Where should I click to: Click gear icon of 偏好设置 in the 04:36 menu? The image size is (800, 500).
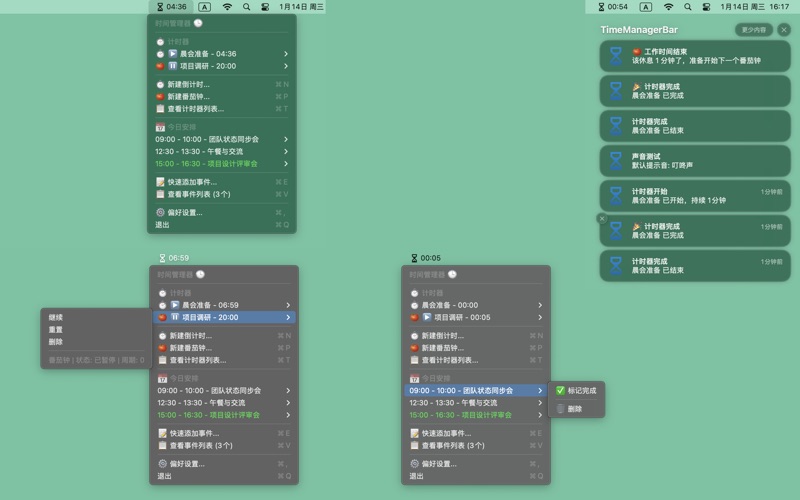(x=160, y=212)
